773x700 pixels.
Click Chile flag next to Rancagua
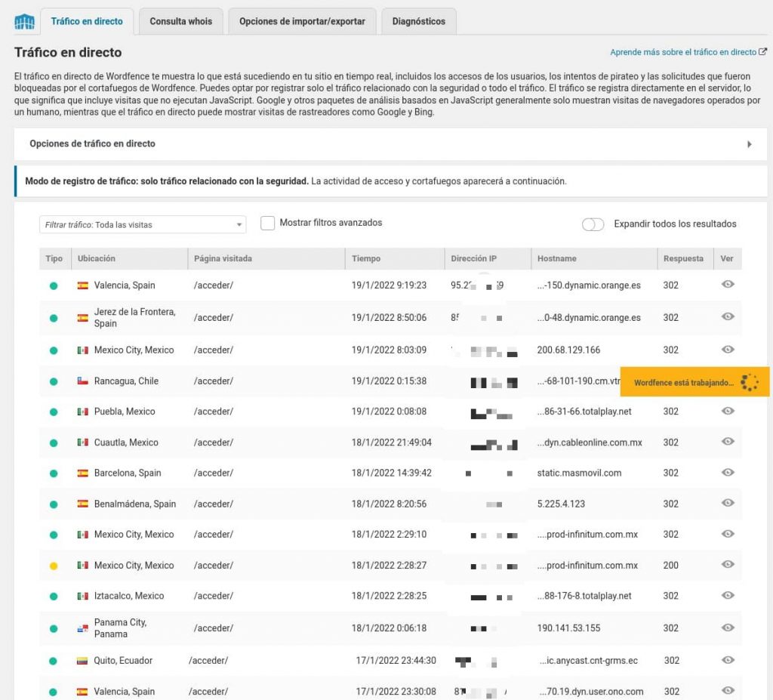tap(83, 381)
